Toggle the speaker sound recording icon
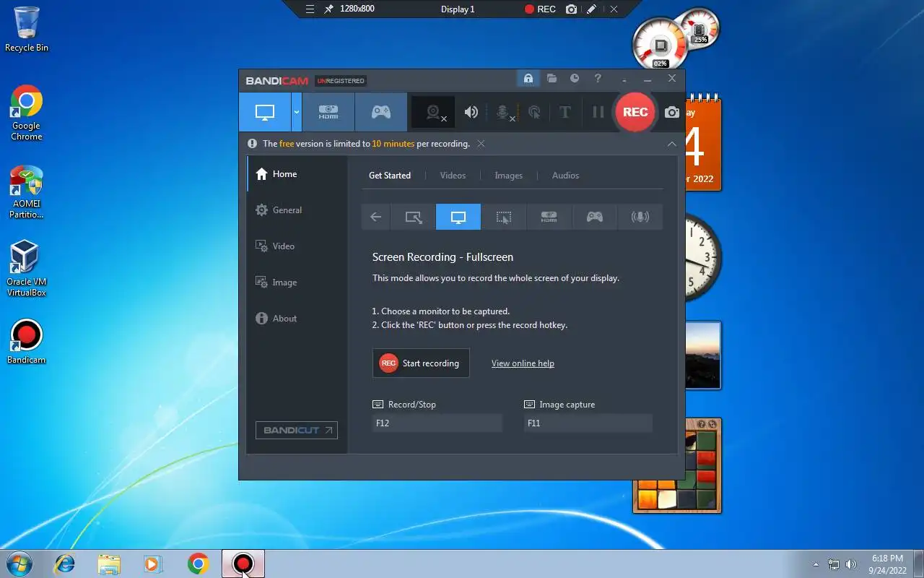Screen dimensions: 924x578 [471, 112]
